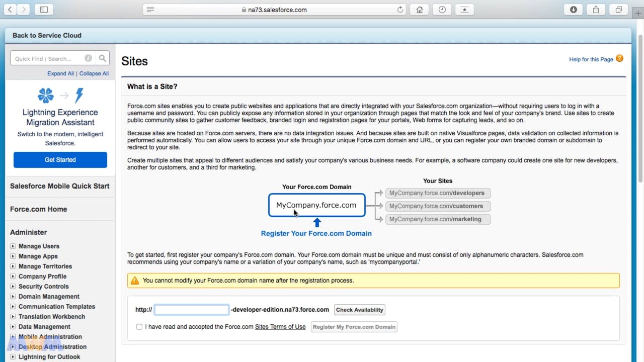Viewport: 644px width, 362px height.
Task: Click the Force.com domain name input field
Action: pos(191,310)
